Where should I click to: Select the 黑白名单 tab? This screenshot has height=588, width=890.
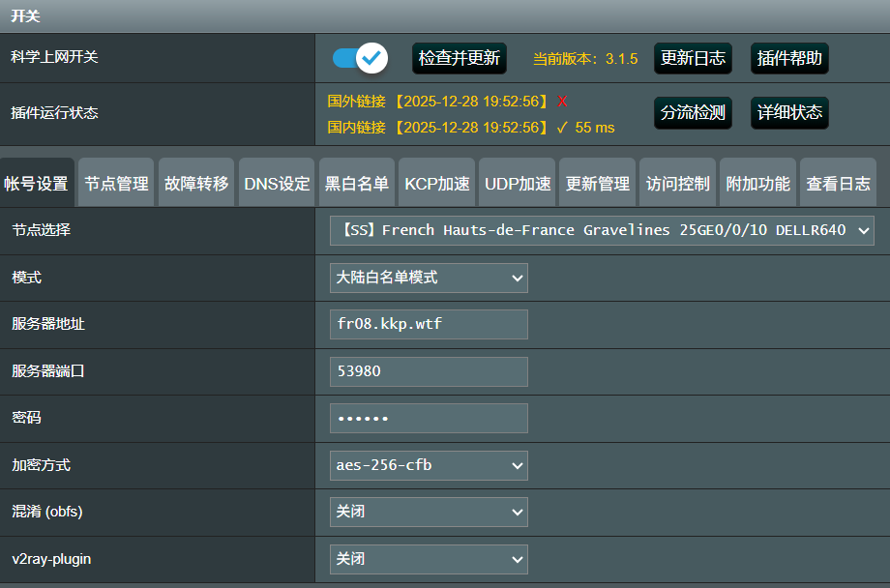(x=357, y=184)
